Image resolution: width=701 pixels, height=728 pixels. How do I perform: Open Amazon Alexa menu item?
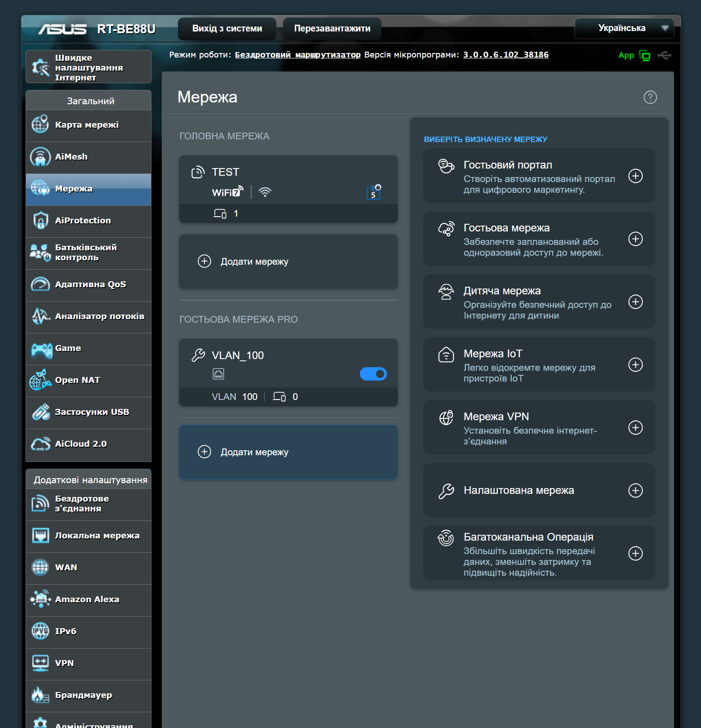[89, 600]
